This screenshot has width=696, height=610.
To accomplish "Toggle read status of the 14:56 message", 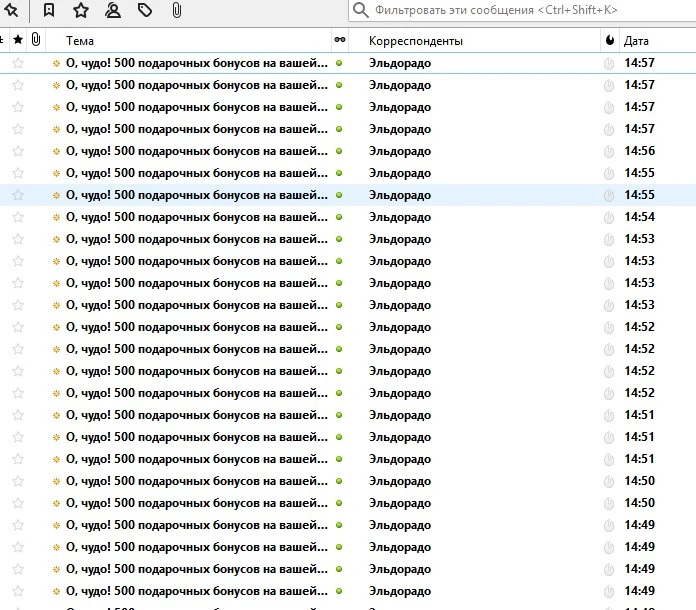I will (339, 151).
